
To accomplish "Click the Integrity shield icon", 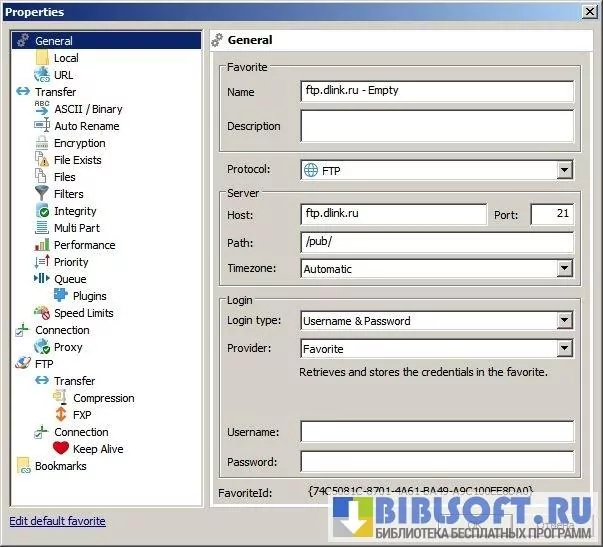I will pyautogui.click(x=42, y=211).
